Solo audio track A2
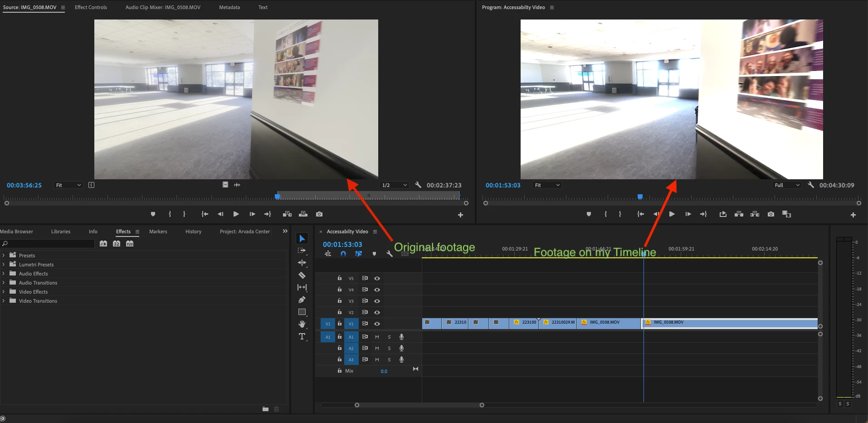 (389, 349)
